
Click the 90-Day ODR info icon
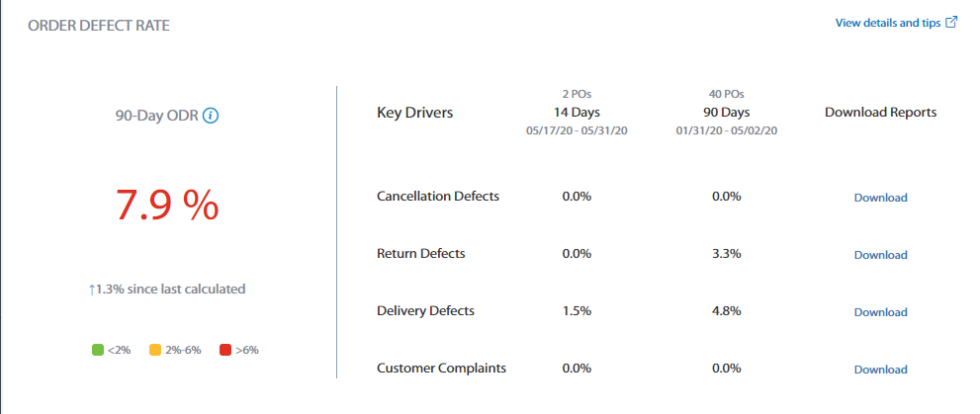(x=212, y=117)
